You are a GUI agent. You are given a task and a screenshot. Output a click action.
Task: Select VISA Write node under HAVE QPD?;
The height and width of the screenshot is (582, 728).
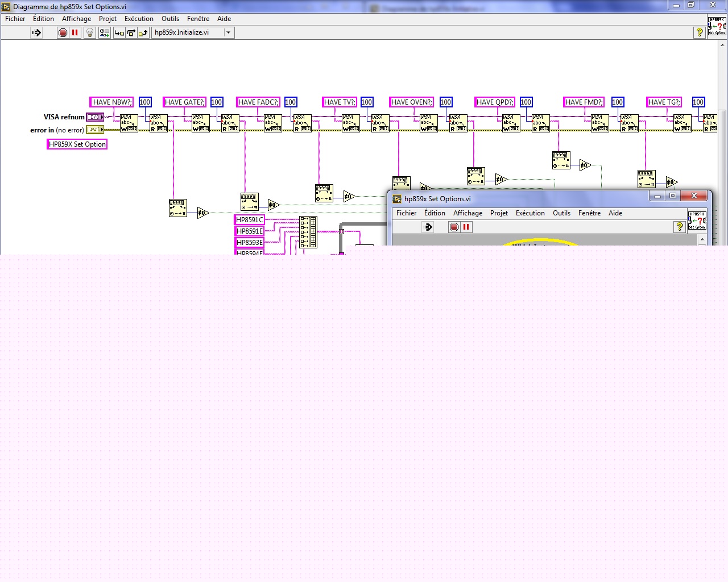(x=511, y=123)
